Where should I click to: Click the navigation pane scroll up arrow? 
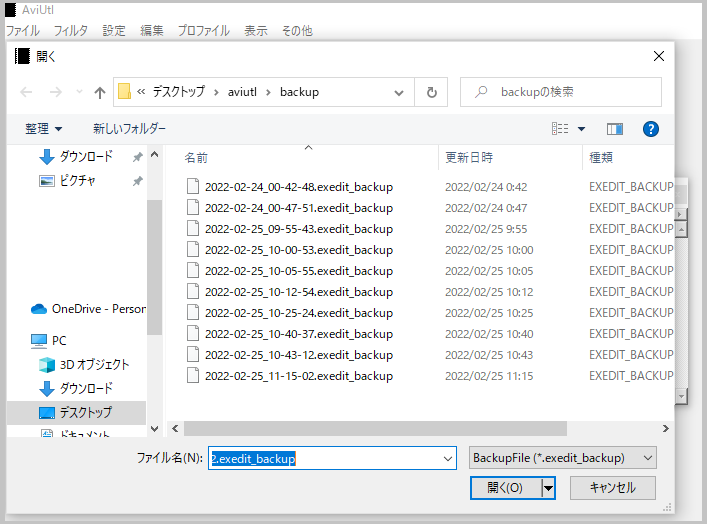154,155
